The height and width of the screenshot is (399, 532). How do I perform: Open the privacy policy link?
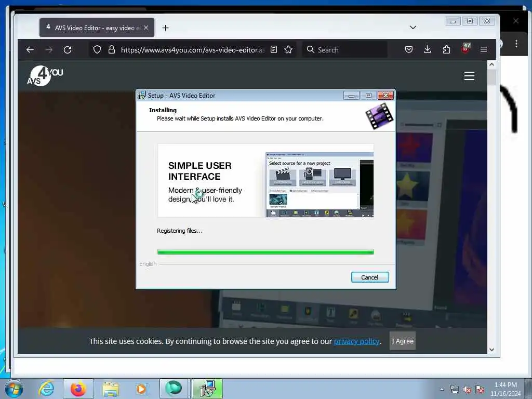pyautogui.click(x=356, y=341)
